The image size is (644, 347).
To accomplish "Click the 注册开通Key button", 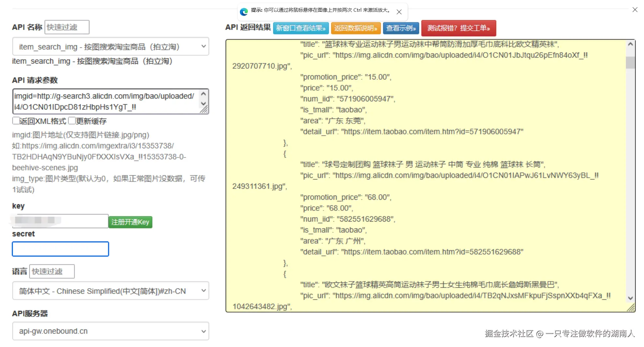I will coord(130,222).
